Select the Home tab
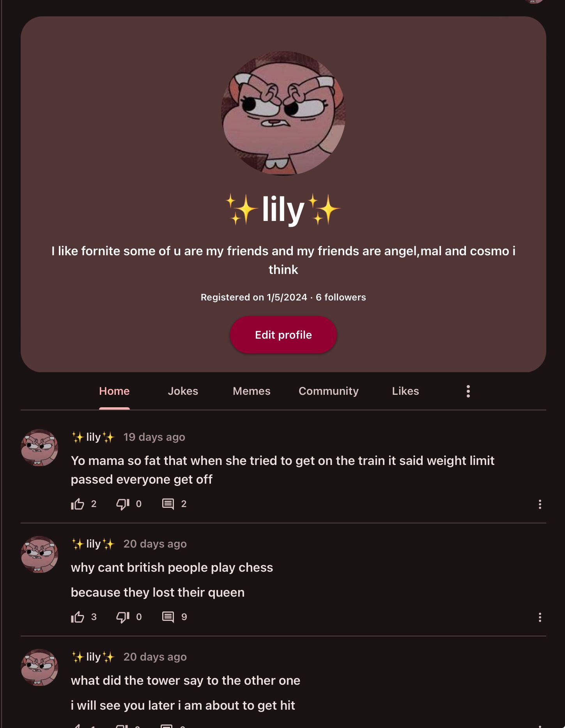 [x=114, y=391]
